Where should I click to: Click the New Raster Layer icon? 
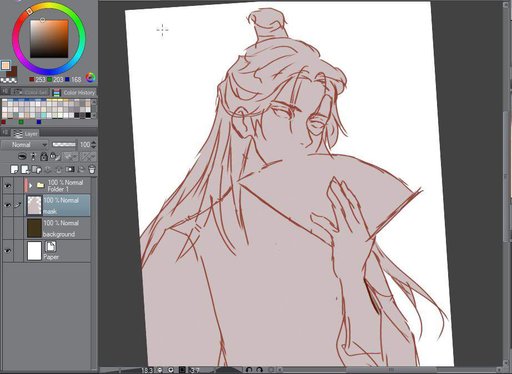click(x=14, y=169)
